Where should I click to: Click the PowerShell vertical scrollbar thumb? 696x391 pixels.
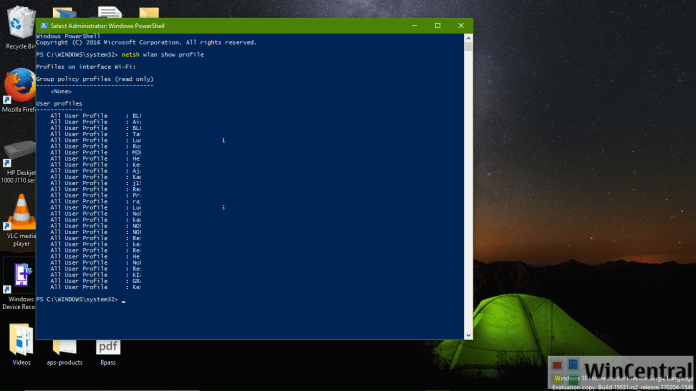(468, 47)
